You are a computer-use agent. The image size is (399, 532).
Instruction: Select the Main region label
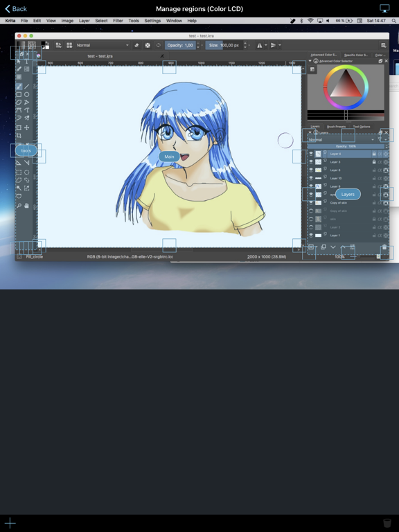pyautogui.click(x=169, y=157)
